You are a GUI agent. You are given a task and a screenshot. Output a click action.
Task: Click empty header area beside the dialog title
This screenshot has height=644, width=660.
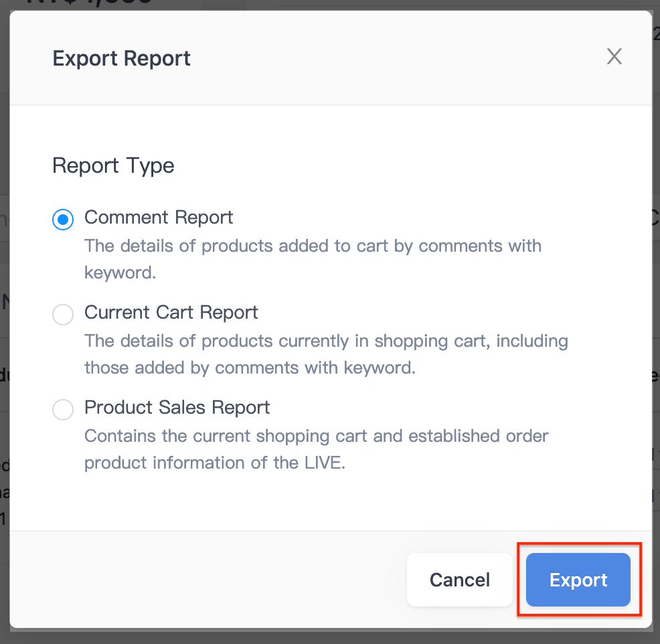[x=402, y=58]
